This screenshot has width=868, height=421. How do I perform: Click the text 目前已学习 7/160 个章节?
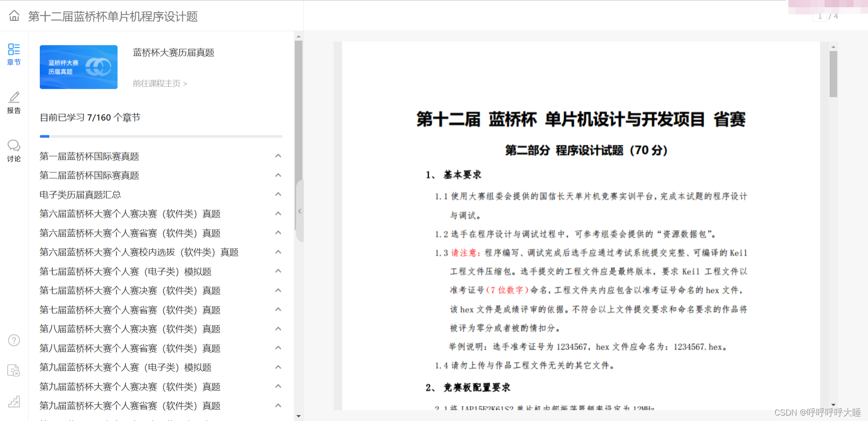[90, 118]
